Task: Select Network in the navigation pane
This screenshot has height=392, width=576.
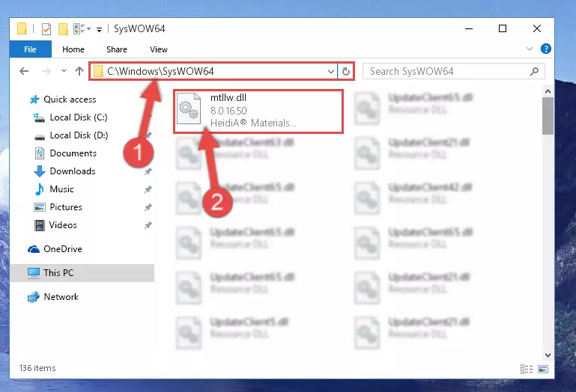Action: [x=61, y=297]
